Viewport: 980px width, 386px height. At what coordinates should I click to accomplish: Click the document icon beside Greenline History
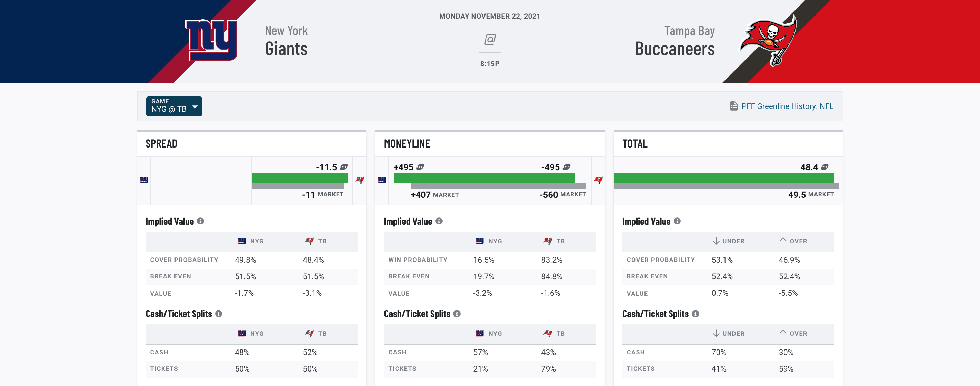click(733, 106)
